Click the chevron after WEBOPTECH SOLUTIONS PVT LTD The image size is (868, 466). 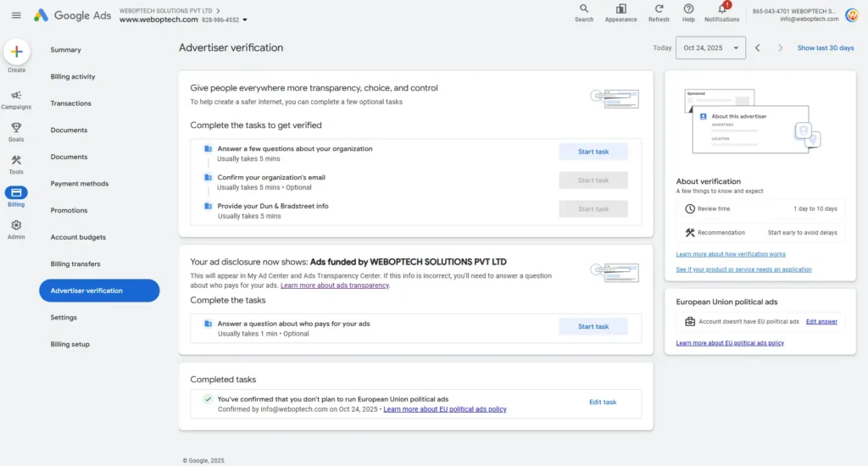[x=218, y=10]
